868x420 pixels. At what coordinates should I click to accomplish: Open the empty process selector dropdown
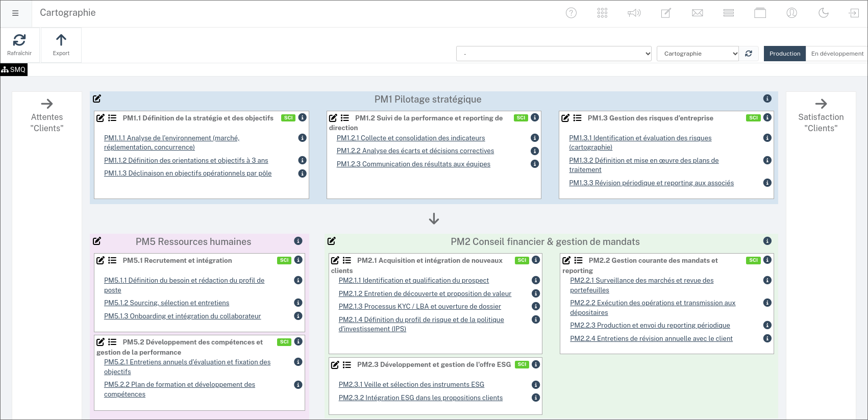[x=553, y=54]
